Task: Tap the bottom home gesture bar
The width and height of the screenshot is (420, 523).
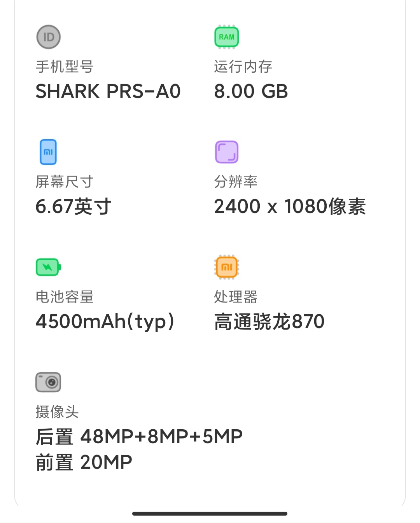Action: click(210, 514)
